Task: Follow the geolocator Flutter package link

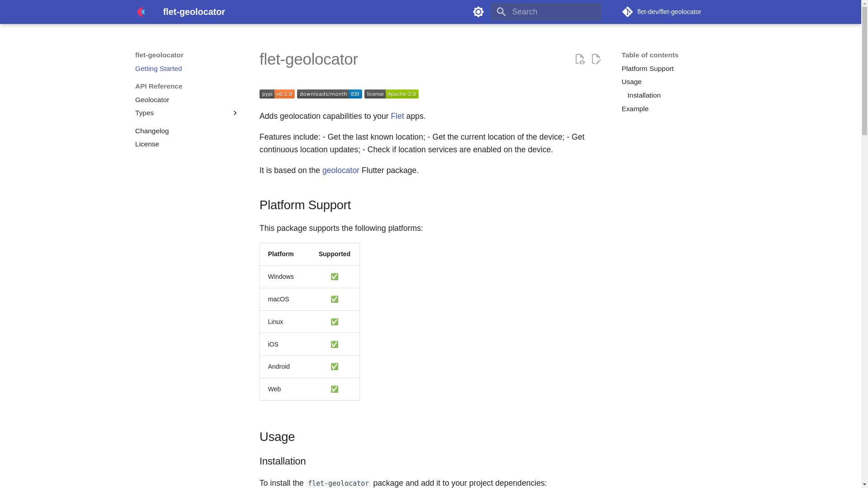Action: pyautogui.click(x=341, y=170)
